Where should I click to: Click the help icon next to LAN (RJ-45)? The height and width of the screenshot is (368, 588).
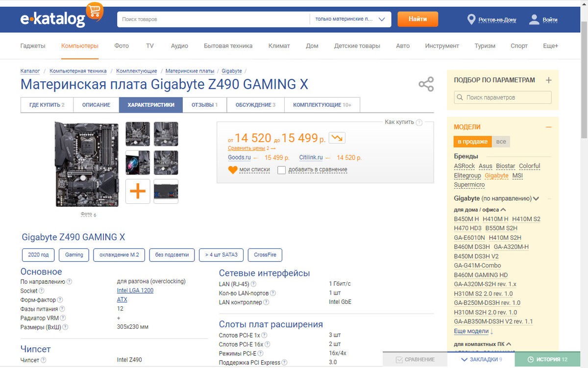pos(253,284)
